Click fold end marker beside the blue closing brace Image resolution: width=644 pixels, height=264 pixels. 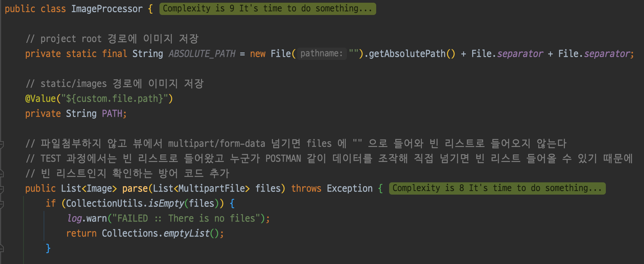coord(1,249)
